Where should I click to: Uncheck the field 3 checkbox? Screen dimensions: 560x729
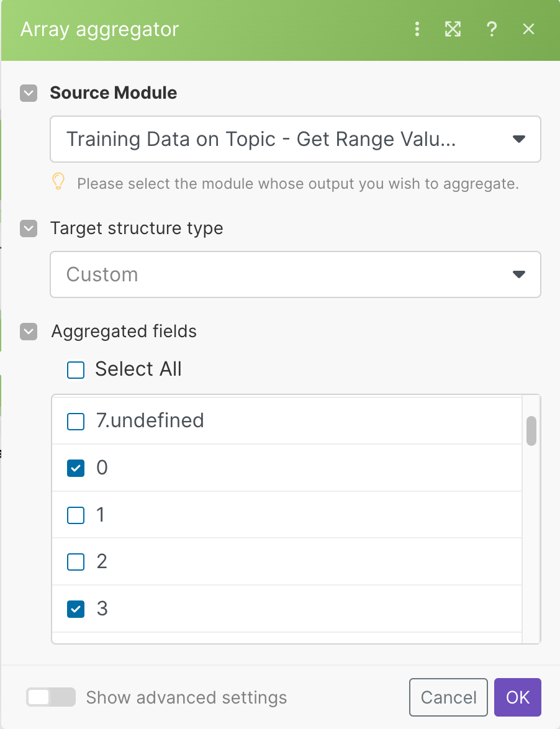pos(76,609)
